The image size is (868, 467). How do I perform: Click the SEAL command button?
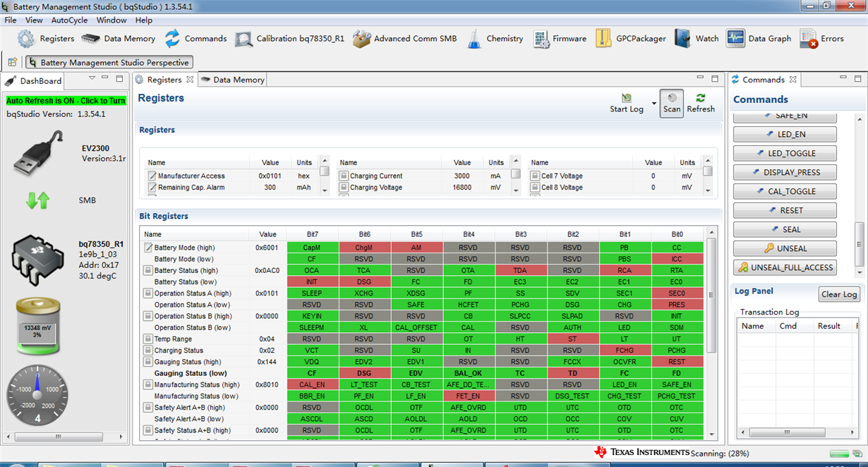pos(785,229)
